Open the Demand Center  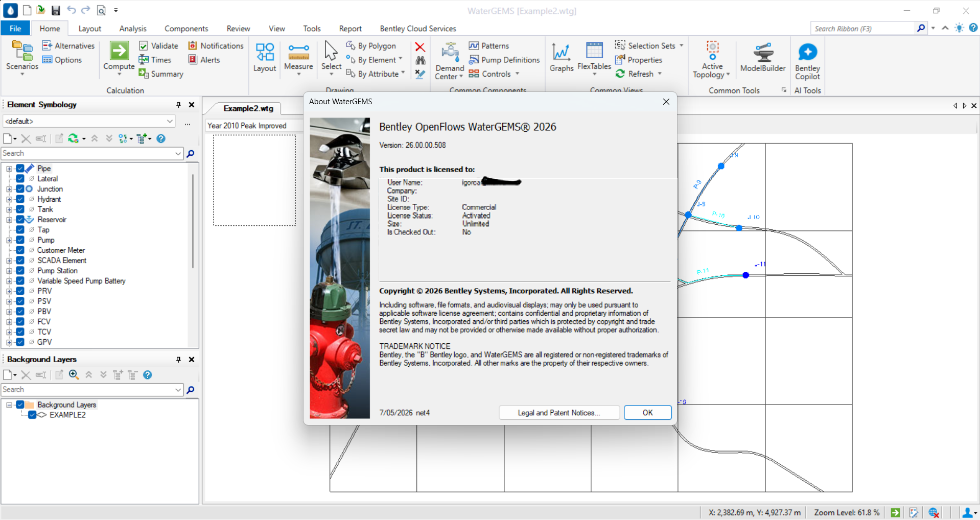pyautogui.click(x=450, y=61)
